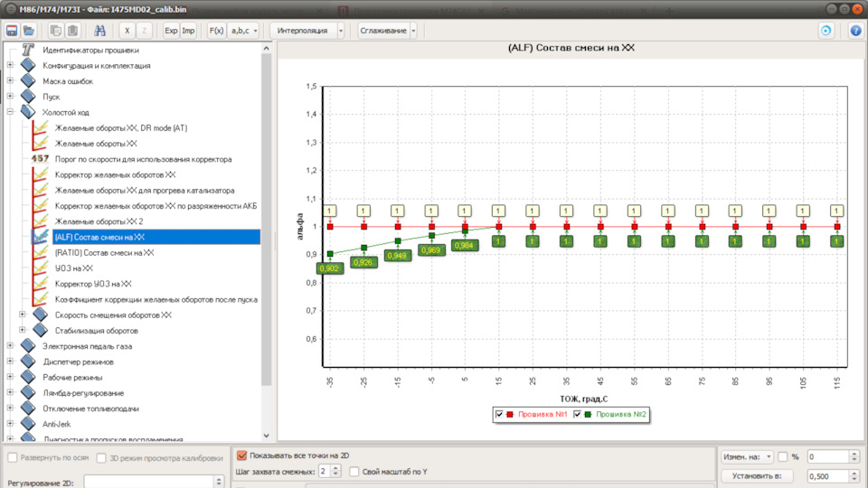
Task: Click the chart icon next to УОЗ на XX
Action: click(x=40, y=267)
